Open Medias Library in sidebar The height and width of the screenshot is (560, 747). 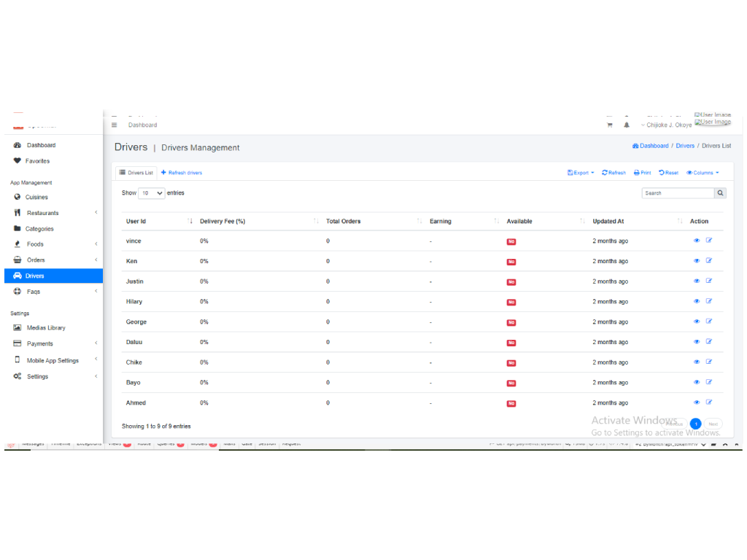coord(46,328)
